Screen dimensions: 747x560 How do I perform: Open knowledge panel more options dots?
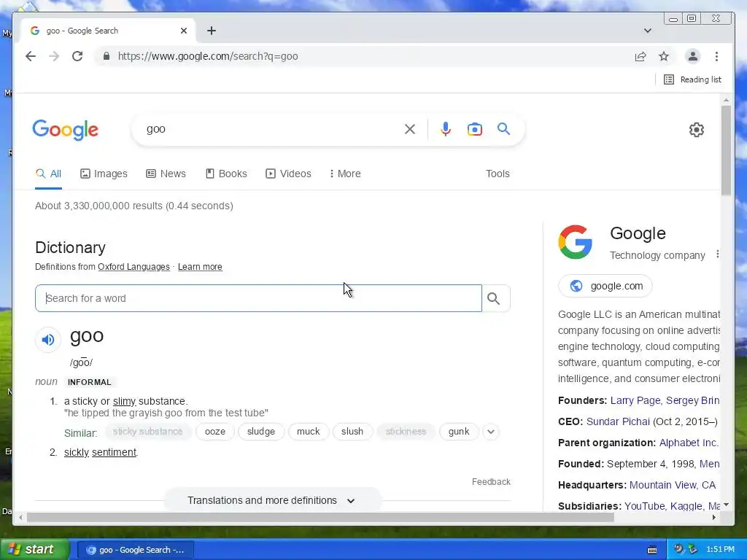[x=718, y=254]
